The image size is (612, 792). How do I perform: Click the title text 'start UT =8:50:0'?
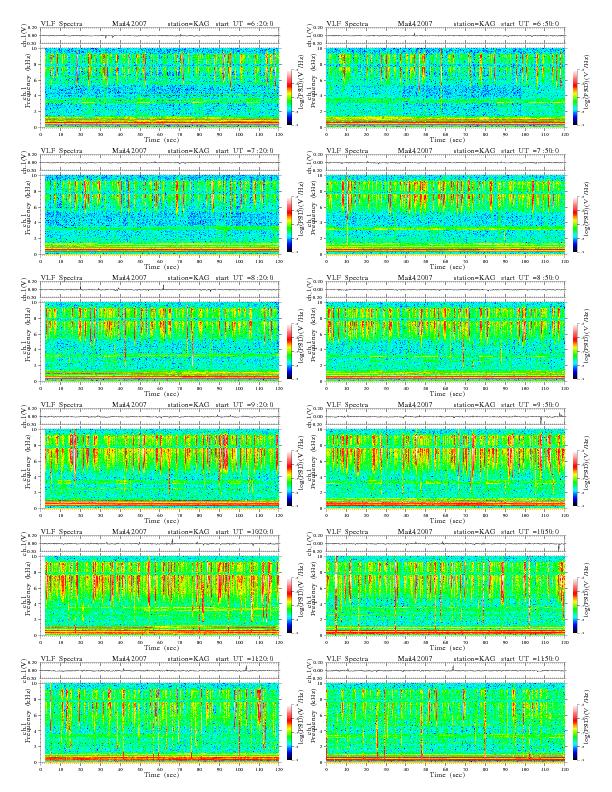pos(530,277)
